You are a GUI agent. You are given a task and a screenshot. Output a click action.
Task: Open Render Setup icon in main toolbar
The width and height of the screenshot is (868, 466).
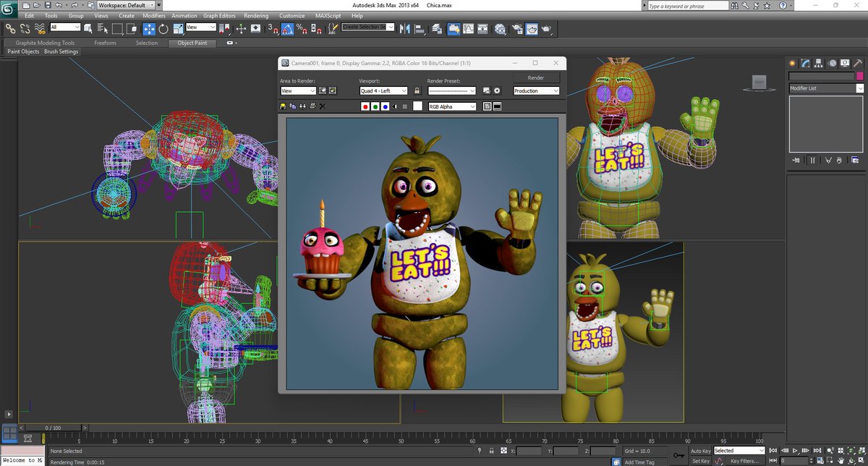pos(518,28)
